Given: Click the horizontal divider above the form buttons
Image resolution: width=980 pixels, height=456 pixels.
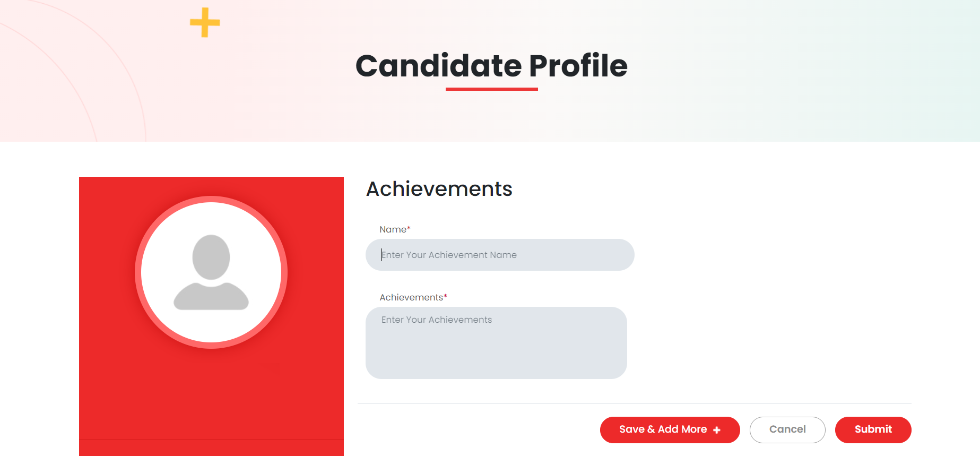Looking at the screenshot, I should (634, 404).
